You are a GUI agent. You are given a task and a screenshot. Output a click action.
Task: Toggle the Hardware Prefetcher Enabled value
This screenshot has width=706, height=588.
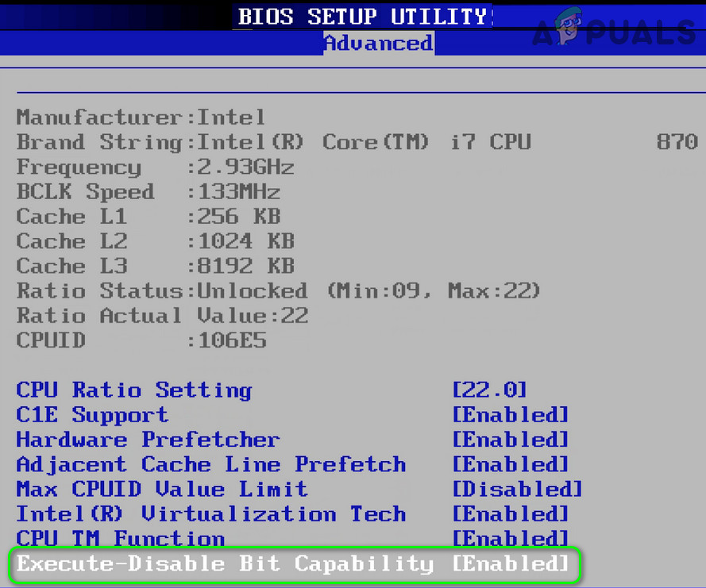(510, 439)
